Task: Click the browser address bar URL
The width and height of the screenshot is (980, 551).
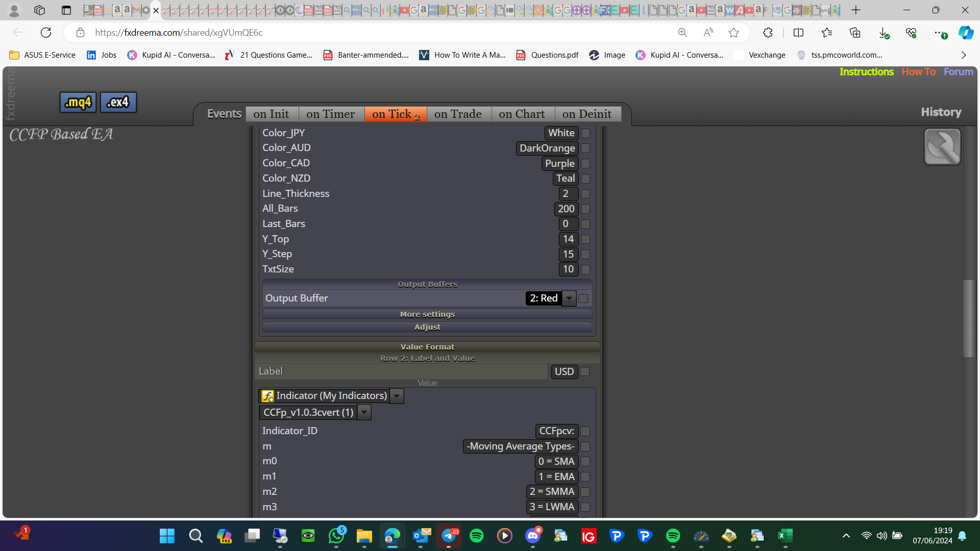Action: [x=179, y=33]
